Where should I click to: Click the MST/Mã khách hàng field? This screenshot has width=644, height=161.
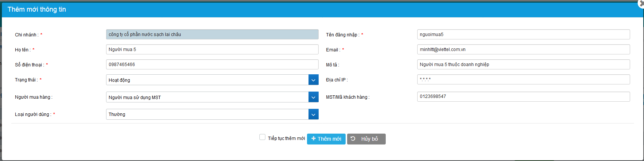(523, 96)
